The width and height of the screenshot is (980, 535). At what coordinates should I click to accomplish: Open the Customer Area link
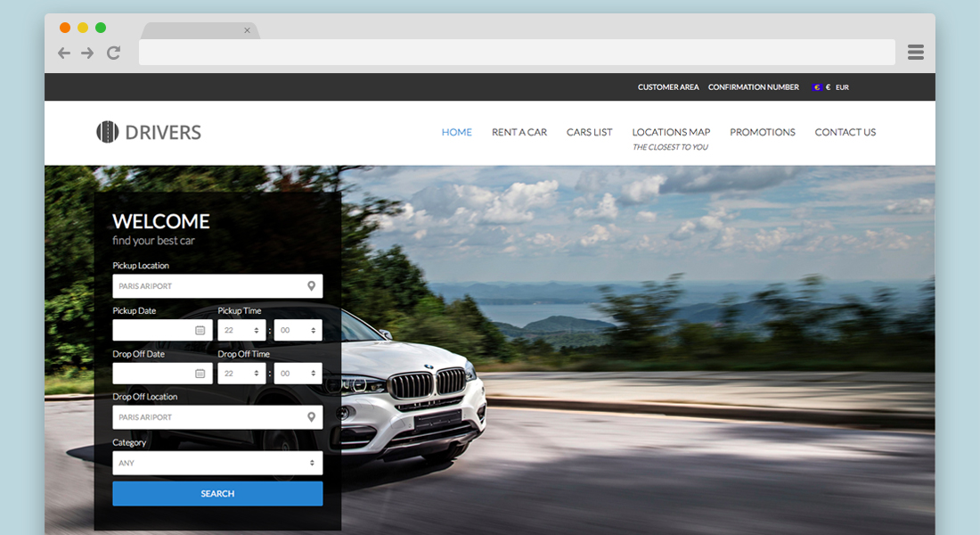coord(668,87)
